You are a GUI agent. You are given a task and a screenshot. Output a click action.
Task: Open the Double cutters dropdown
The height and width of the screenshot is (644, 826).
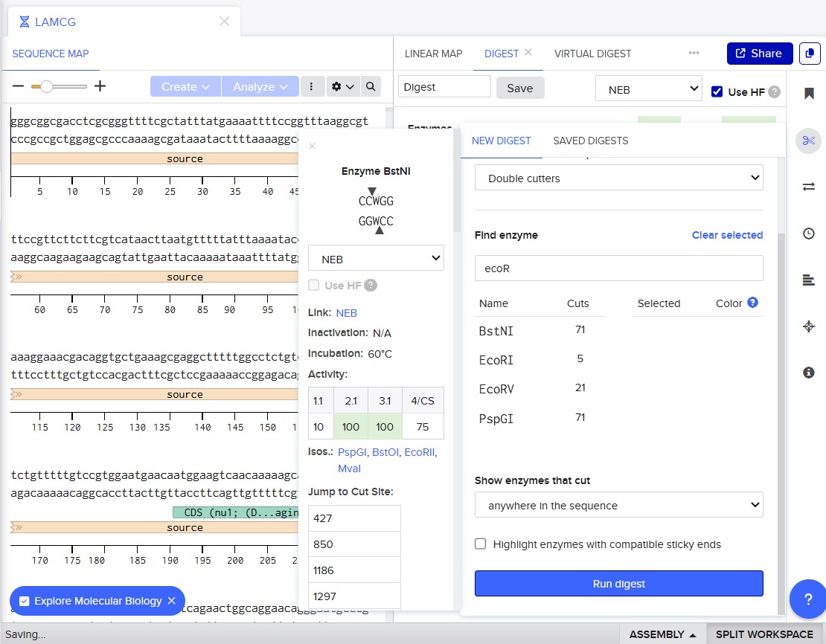point(618,178)
